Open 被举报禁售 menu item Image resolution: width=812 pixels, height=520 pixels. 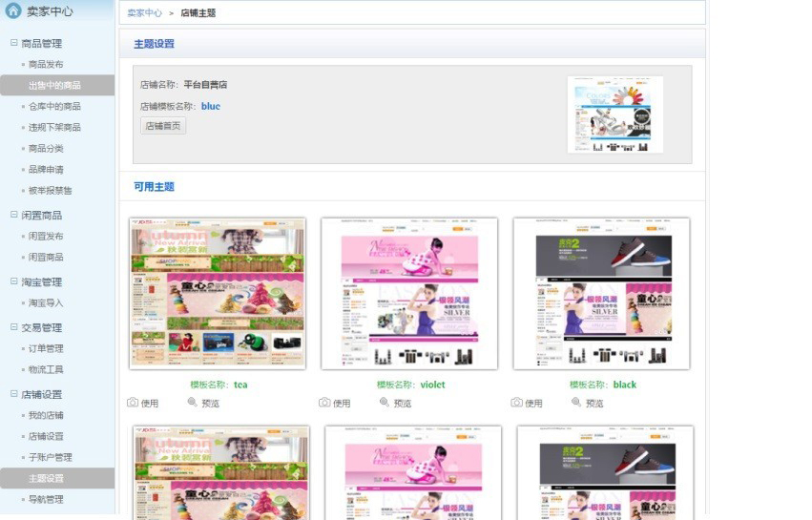coord(51,191)
